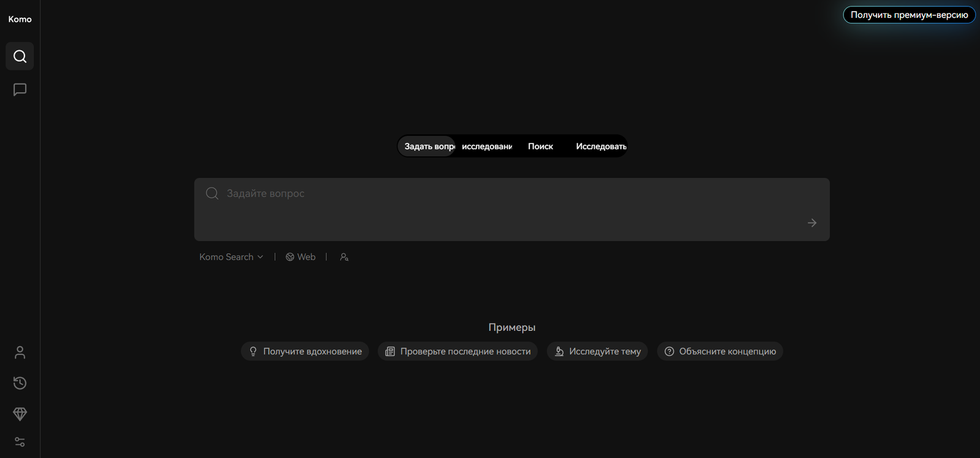980x458 pixels.
Task: Click the person search icon below input
Action: pyautogui.click(x=344, y=257)
